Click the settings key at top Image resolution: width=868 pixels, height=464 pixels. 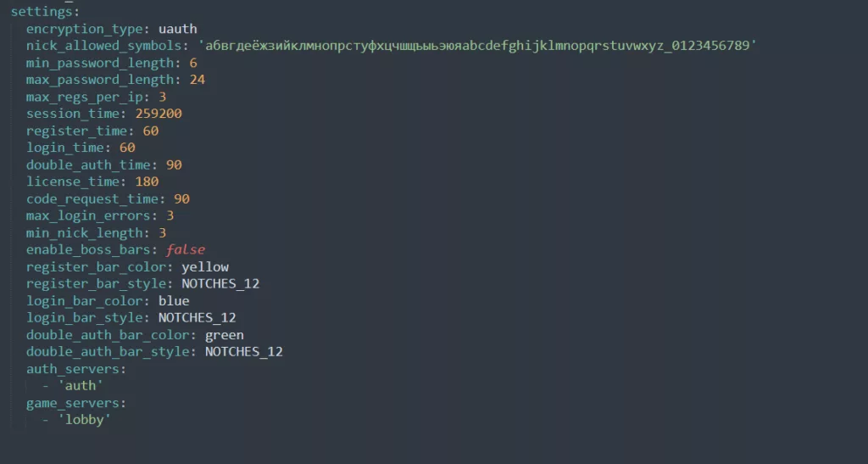click(42, 12)
